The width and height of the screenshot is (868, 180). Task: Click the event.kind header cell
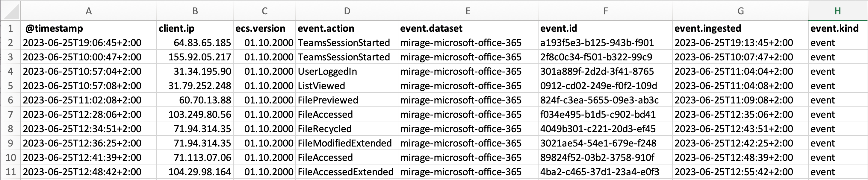coord(838,28)
